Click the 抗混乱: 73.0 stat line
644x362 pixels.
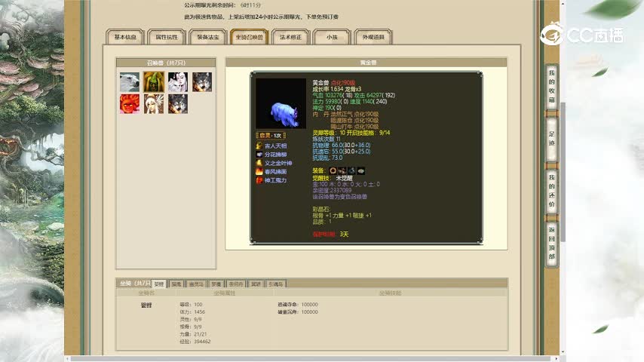[x=327, y=158]
